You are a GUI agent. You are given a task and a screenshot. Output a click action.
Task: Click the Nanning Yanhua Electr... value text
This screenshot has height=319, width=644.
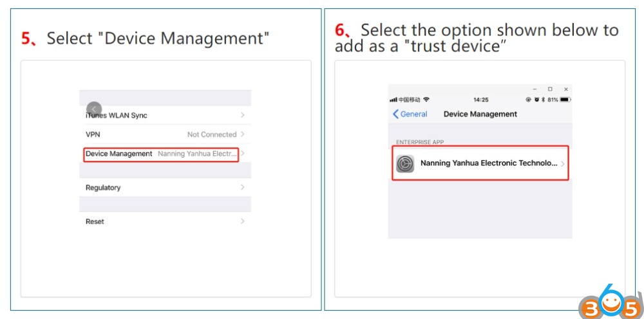tap(198, 154)
